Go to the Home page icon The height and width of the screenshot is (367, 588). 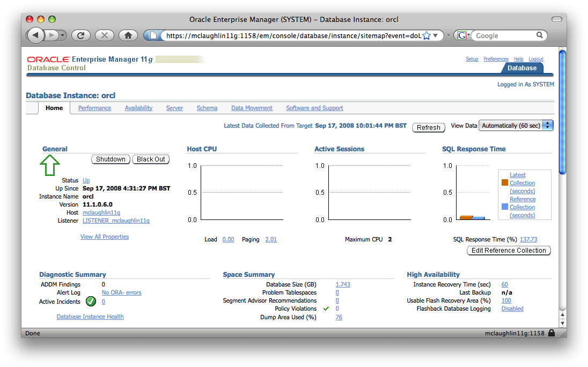click(128, 35)
